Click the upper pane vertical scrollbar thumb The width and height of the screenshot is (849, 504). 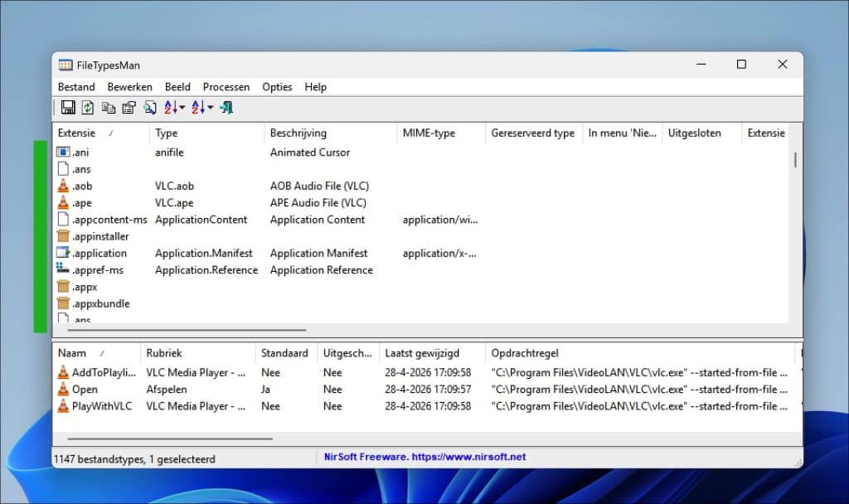[795, 160]
